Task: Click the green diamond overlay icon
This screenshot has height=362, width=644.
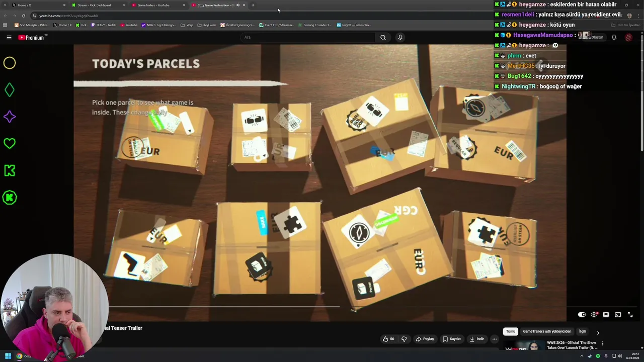Action: [x=10, y=90]
